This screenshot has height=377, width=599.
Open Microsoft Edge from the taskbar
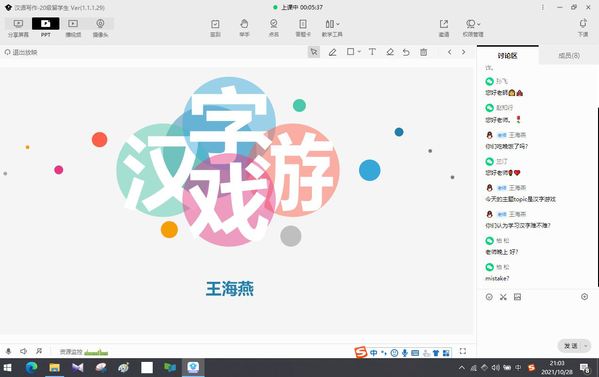point(31,367)
